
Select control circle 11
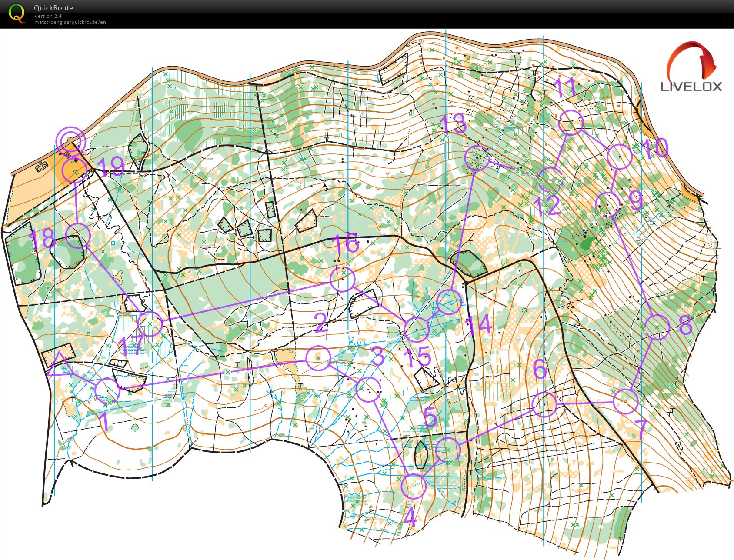pyautogui.click(x=570, y=123)
